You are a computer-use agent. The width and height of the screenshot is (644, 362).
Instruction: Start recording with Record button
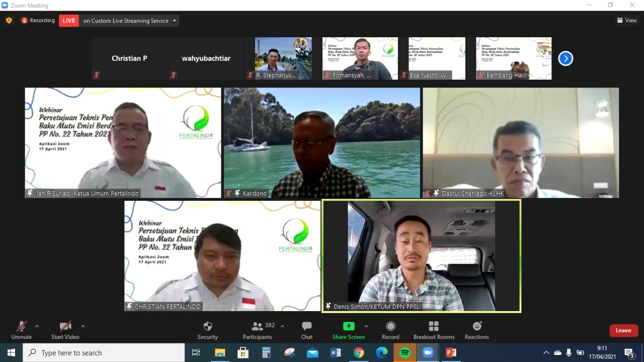point(390,330)
